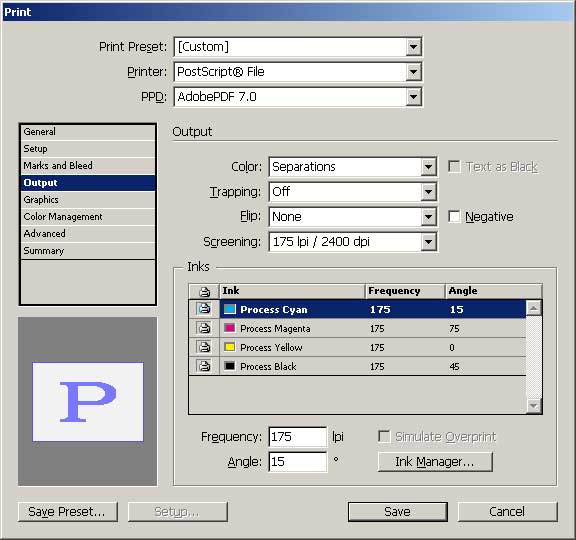Click the Frequency column header
576x540 pixels.
click(405, 291)
